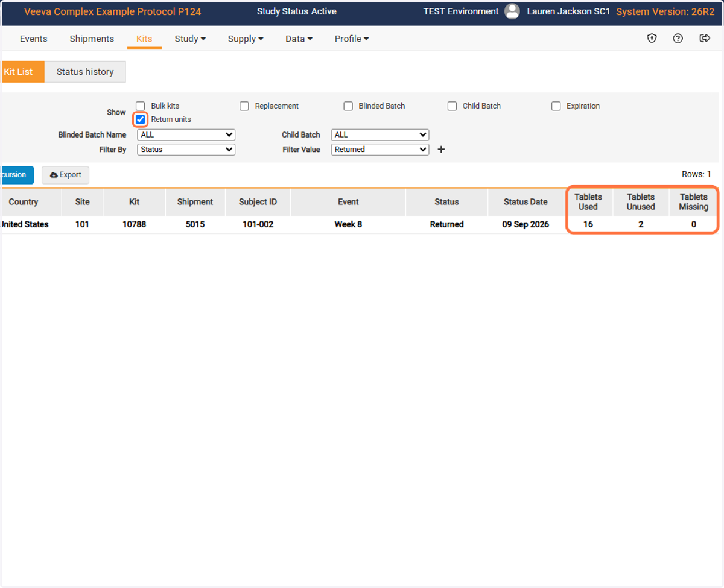This screenshot has height=588, width=724.
Task: Sort by the Site column header
Action: 82,202
